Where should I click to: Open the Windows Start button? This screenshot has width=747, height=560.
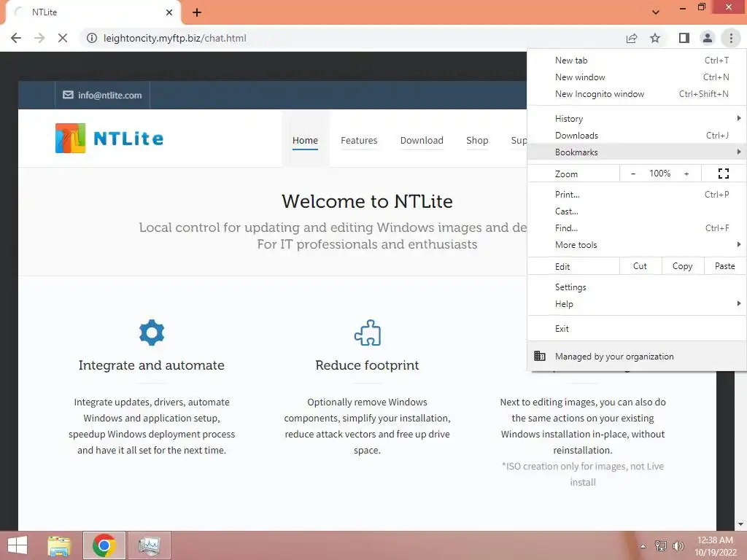point(18,545)
